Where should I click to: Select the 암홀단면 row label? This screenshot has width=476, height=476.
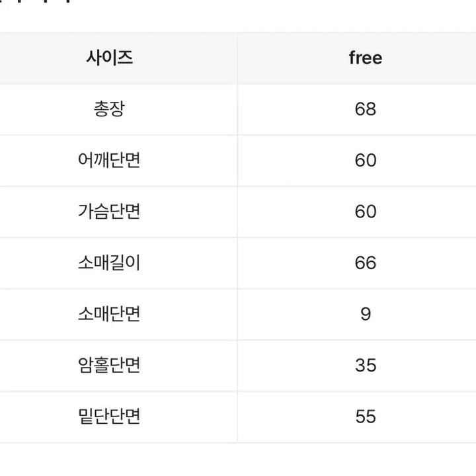click(109, 365)
